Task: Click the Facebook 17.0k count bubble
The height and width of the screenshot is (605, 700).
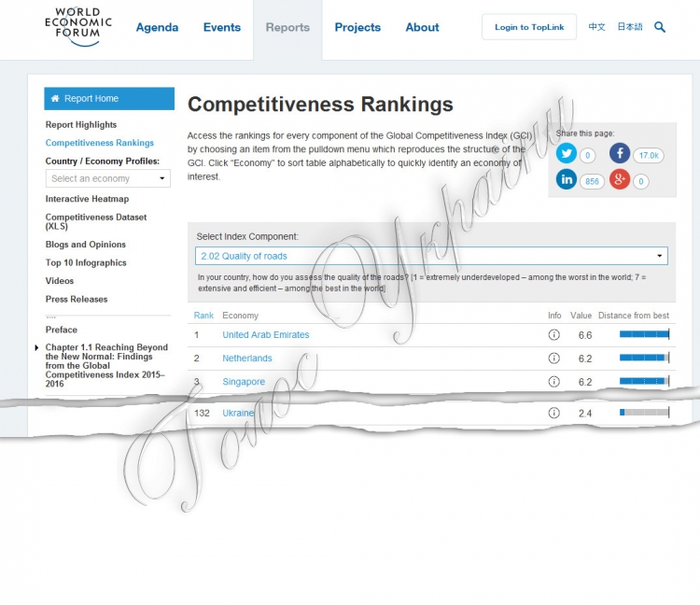Action: pyautogui.click(x=649, y=155)
